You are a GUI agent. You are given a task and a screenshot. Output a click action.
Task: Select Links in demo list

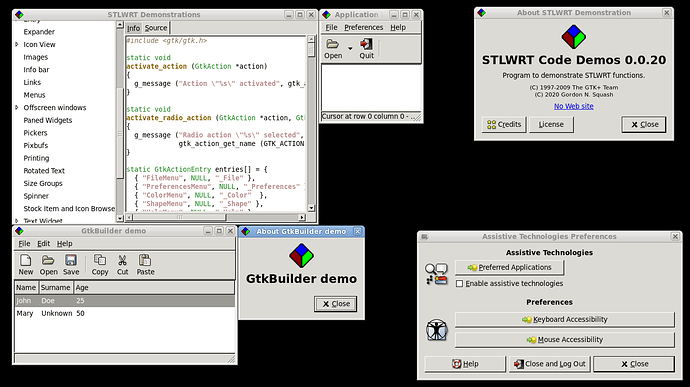[32, 82]
